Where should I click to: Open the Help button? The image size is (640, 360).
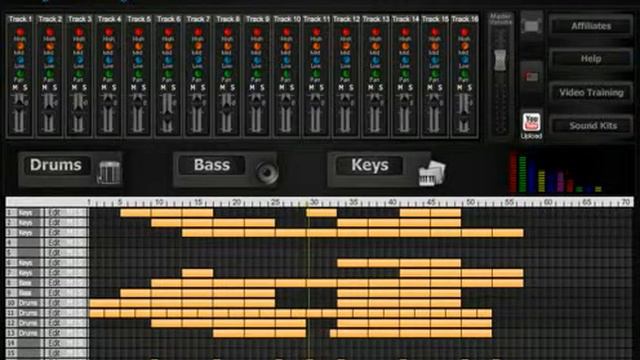[x=591, y=59]
